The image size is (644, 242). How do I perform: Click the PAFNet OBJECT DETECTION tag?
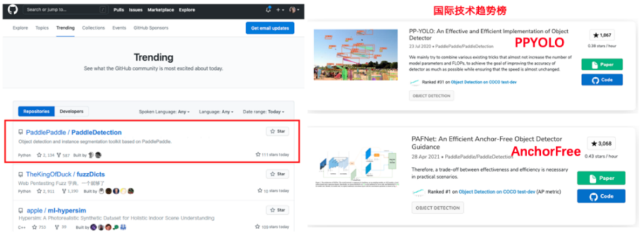[438, 208]
